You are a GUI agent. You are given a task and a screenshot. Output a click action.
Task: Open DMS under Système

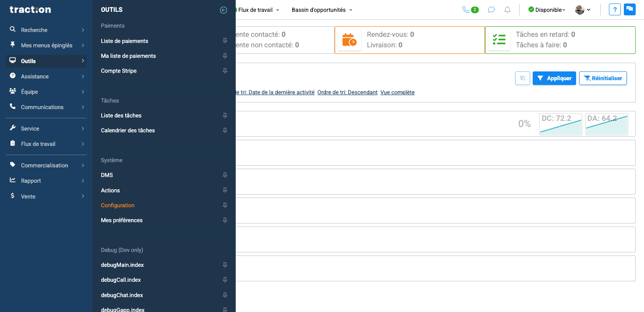[107, 175]
